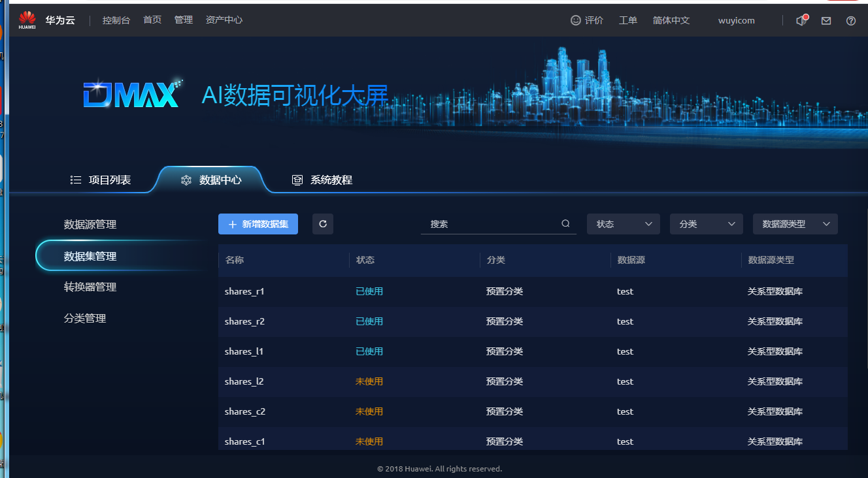Click the Huawei logo icon

[27, 20]
